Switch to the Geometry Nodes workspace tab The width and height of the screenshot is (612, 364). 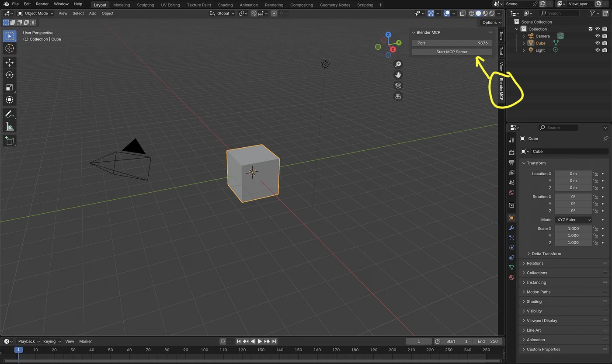point(335,5)
